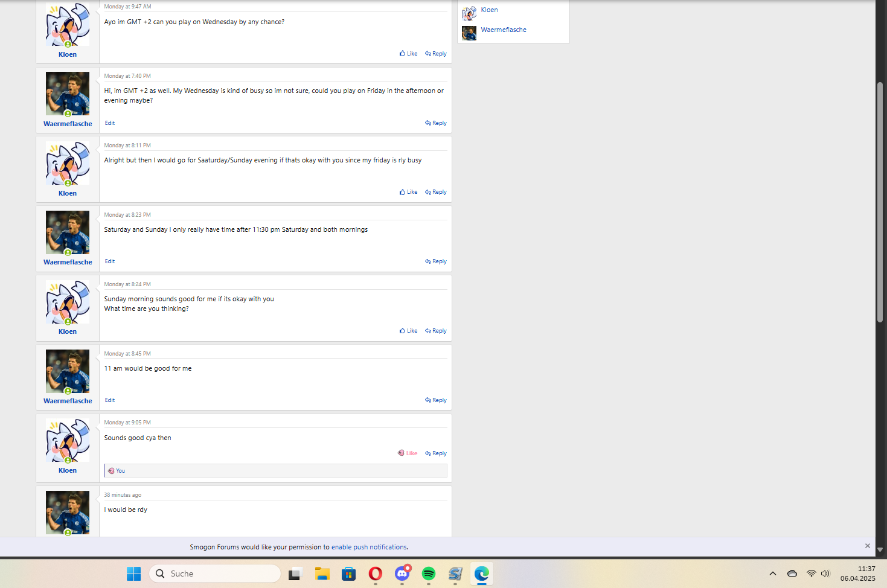Screen dimensions: 887x588
Task: Reply to the 'Sounds good cya then' message
Action: [x=436, y=453]
